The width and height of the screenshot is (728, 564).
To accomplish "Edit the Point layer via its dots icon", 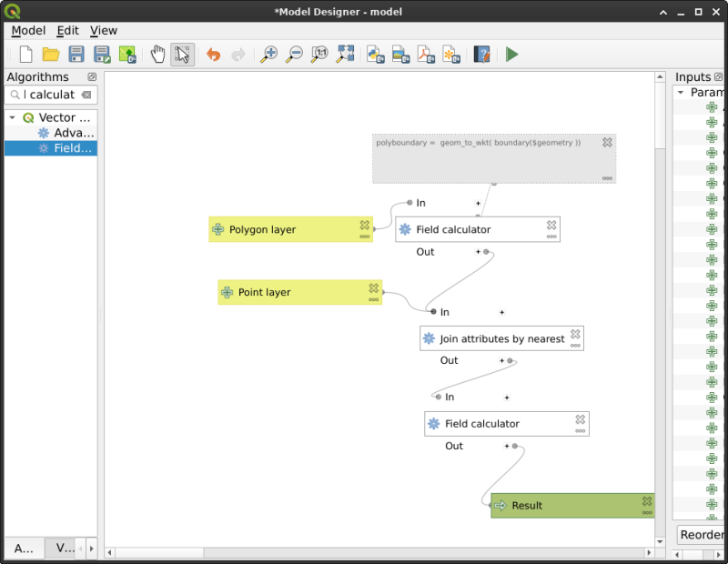I will point(374,300).
